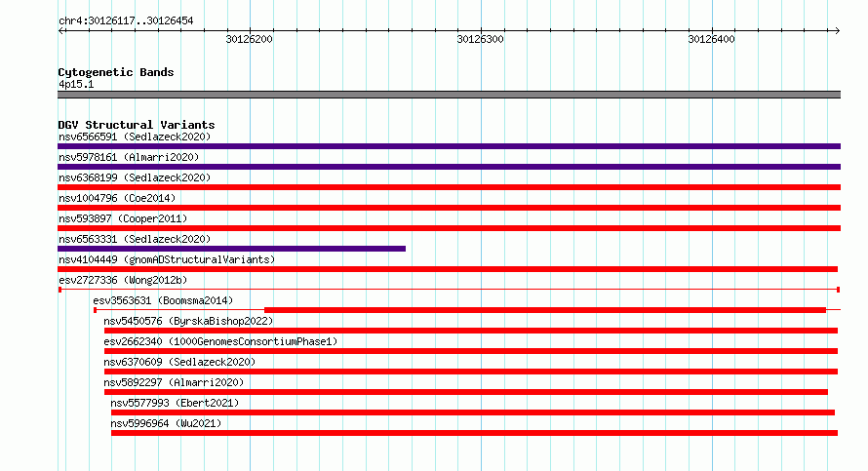Click the 4p15.1 band label

[x=76, y=84]
